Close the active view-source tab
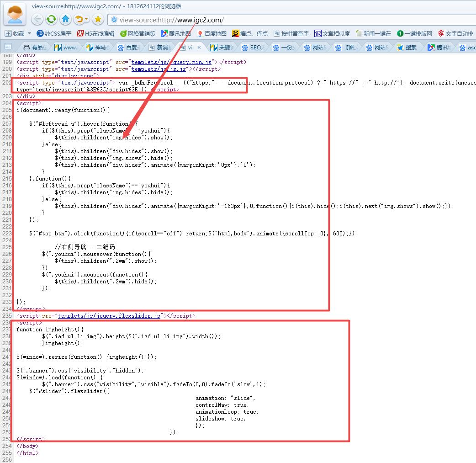Screen dimensions: 476x463 199,47
